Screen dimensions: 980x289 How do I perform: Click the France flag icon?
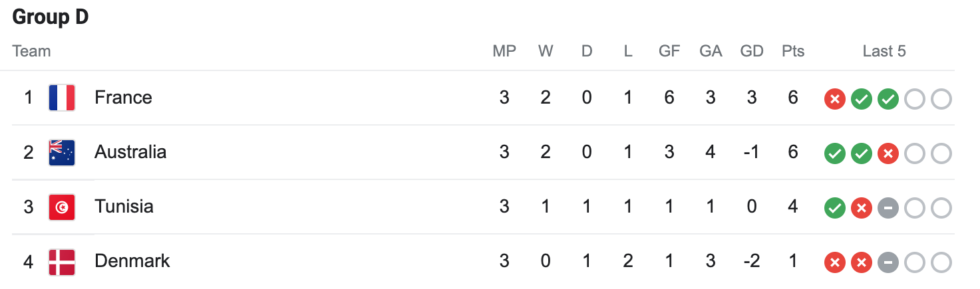(x=62, y=98)
